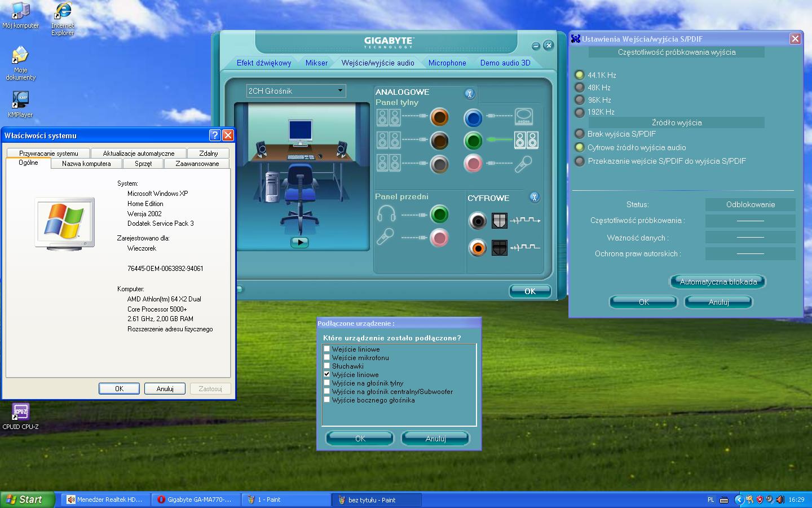Click the Automatyczna blokada button

click(718, 282)
